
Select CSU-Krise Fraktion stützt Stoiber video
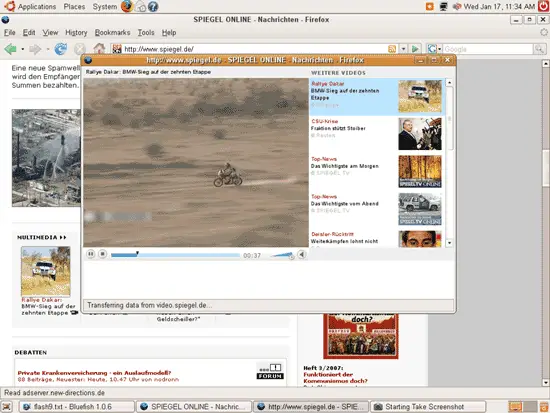click(x=377, y=134)
